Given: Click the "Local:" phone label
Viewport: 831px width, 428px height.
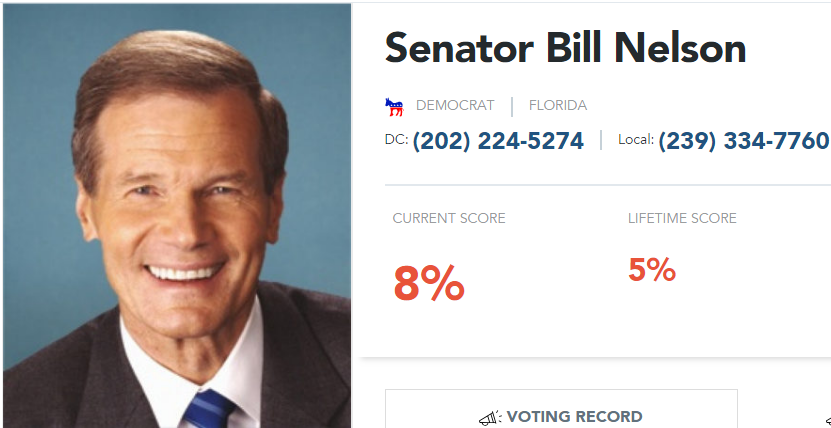Looking at the screenshot, I should 635,140.
